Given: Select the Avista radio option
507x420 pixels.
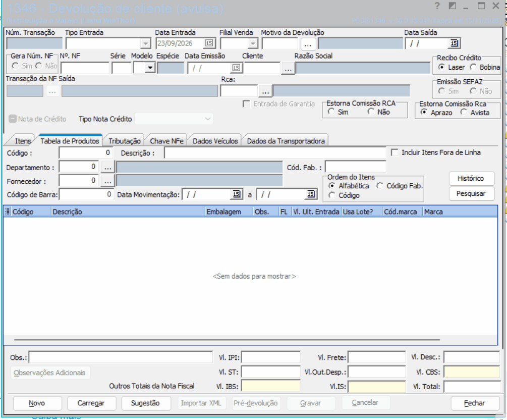Looking at the screenshot, I should (x=464, y=112).
